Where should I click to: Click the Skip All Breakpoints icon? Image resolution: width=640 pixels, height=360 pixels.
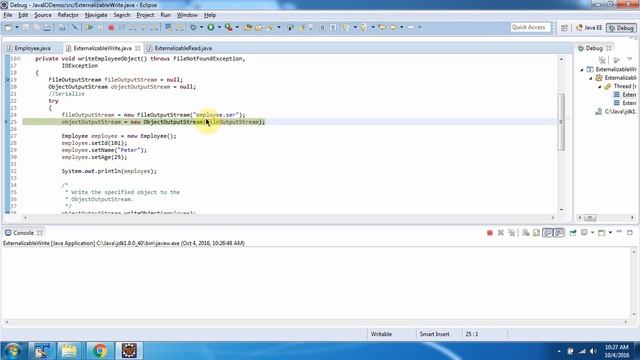74,27
